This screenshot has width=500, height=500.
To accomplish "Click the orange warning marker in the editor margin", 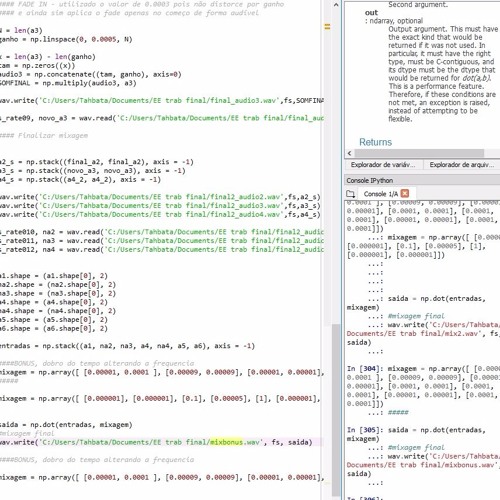I will [x=327, y=27].
